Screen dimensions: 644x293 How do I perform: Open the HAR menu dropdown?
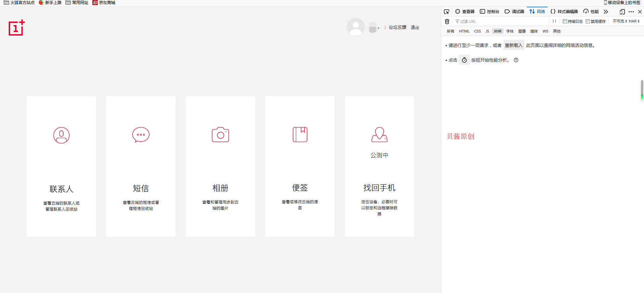634,21
